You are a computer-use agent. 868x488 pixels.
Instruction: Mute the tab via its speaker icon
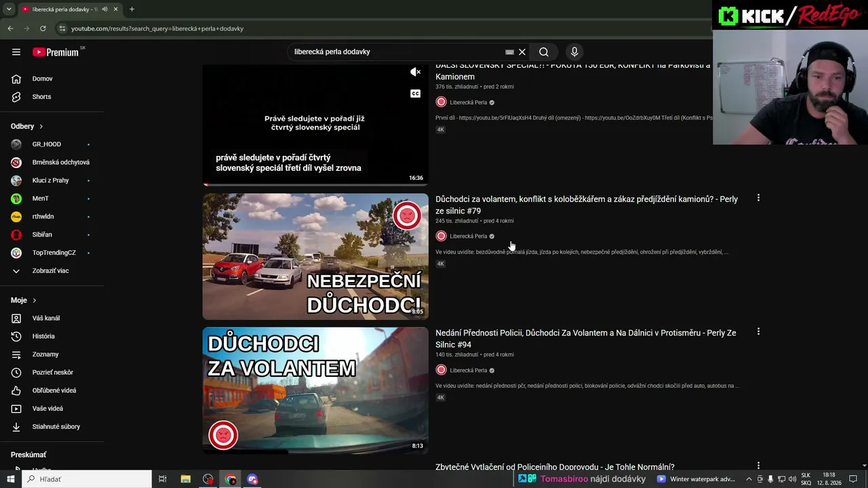pyautogui.click(x=104, y=9)
